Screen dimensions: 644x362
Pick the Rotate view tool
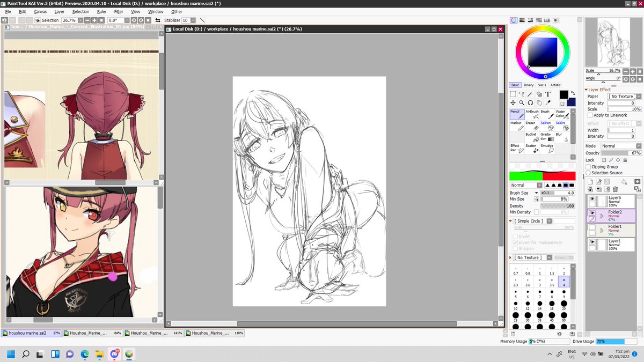coord(530,102)
